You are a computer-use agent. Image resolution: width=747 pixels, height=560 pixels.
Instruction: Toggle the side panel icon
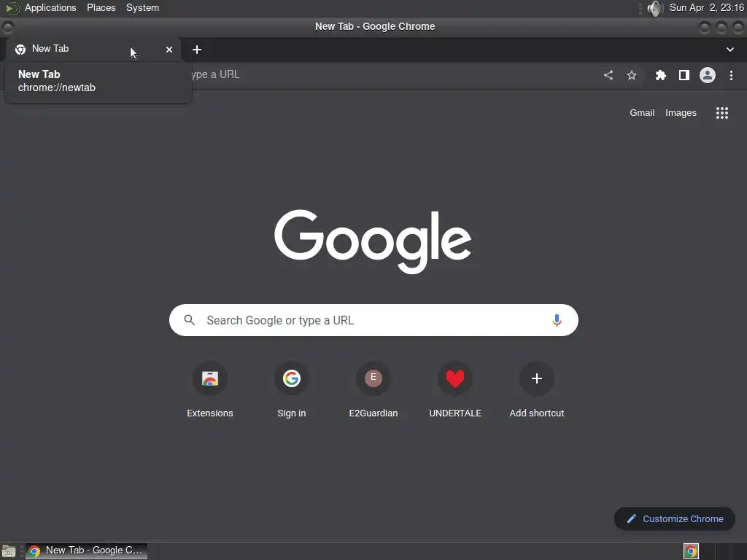click(x=684, y=75)
